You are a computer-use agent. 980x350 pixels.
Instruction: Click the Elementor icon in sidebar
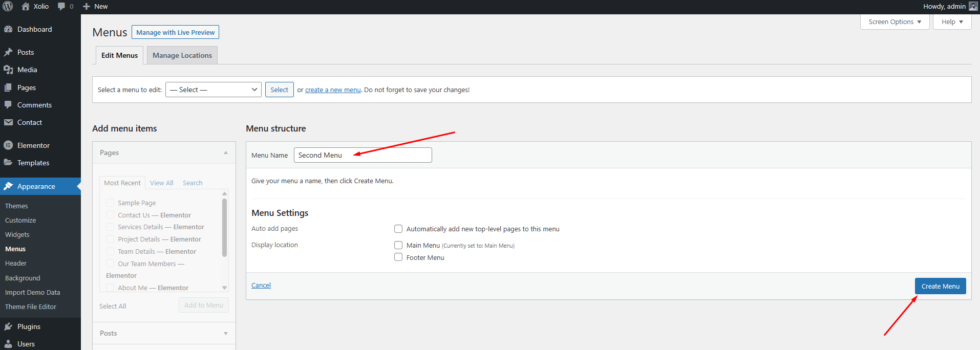click(8, 145)
